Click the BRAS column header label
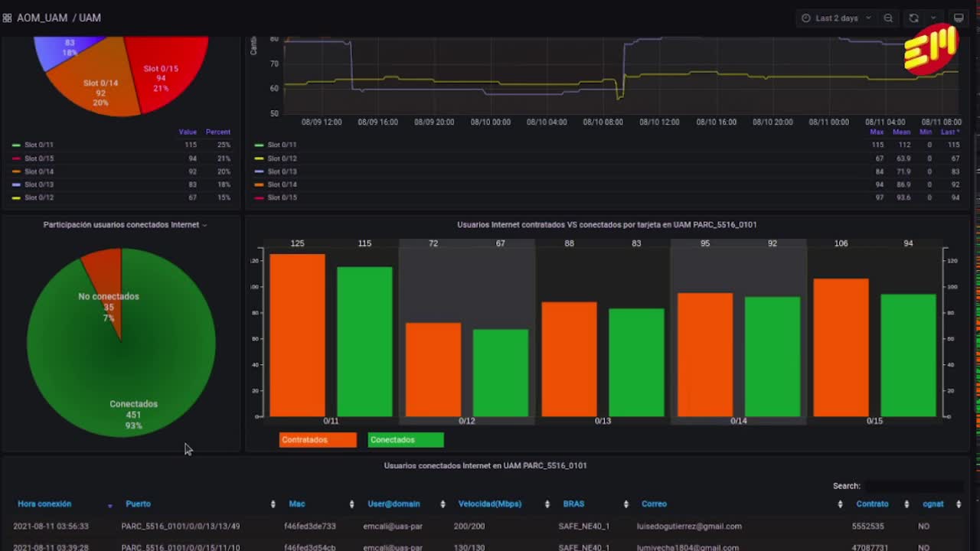This screenshot has height=551, width=980. coord(573,504)
